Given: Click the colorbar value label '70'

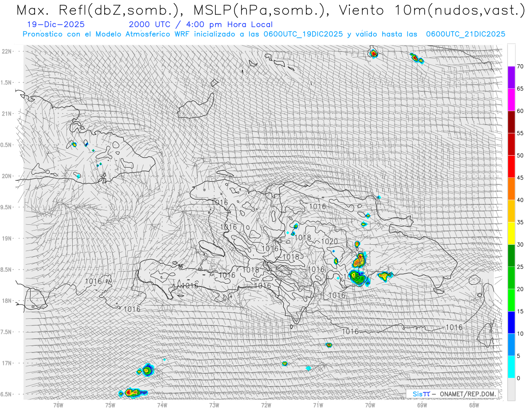Looking at the screenshot, I should point(520,67).
